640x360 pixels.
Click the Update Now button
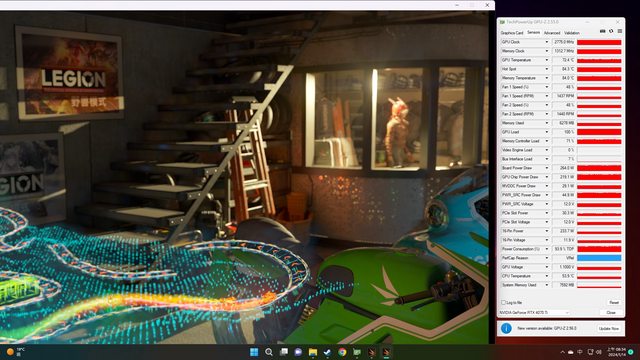[609, 328]
